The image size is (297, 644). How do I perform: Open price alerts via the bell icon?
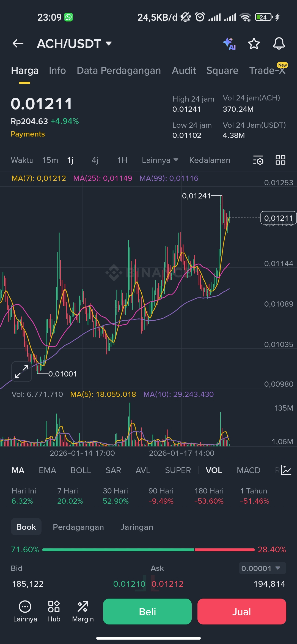279,43
